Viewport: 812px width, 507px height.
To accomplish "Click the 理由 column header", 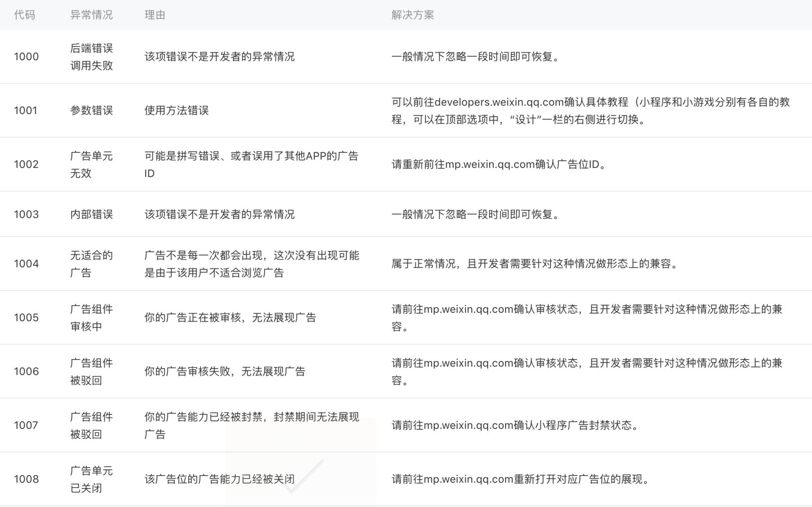I will 154,15.
